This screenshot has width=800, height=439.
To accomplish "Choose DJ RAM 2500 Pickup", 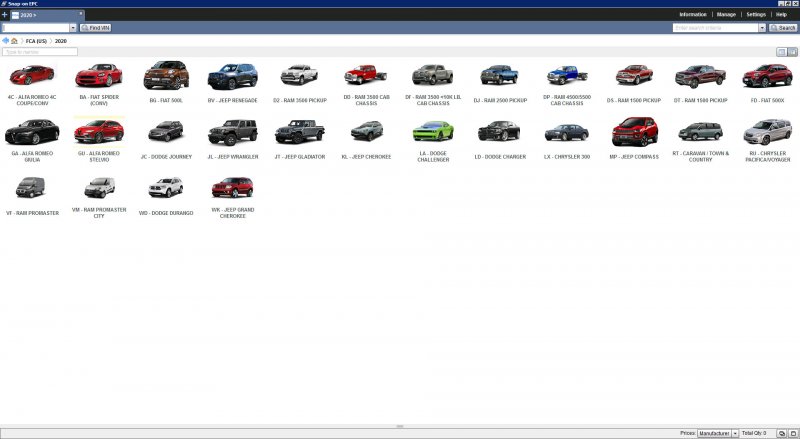I will [500, 82].
